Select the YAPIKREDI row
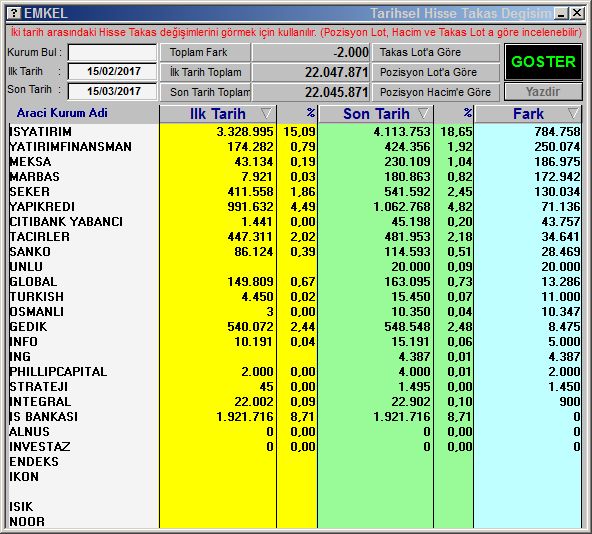 [294, 207]
